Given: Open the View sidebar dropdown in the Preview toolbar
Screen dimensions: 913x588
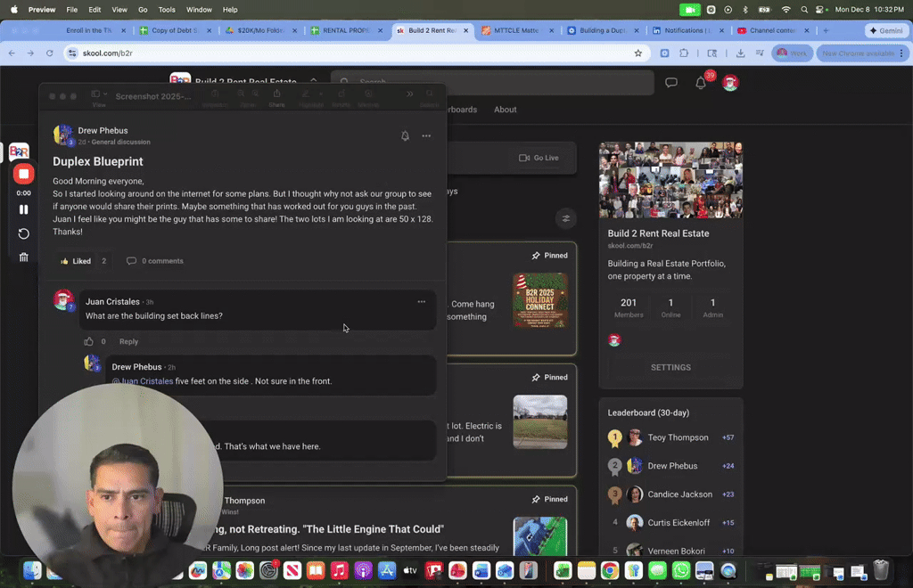Looking at the screenshot, I should (99, 98).
